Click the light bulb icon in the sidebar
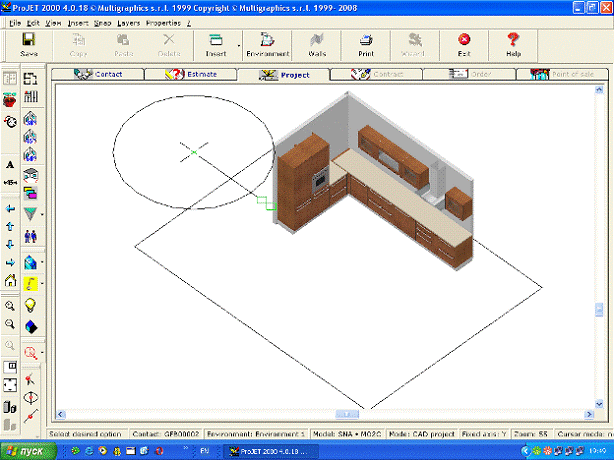The width and height of the screenshot is (614, 460). (30, 306)
